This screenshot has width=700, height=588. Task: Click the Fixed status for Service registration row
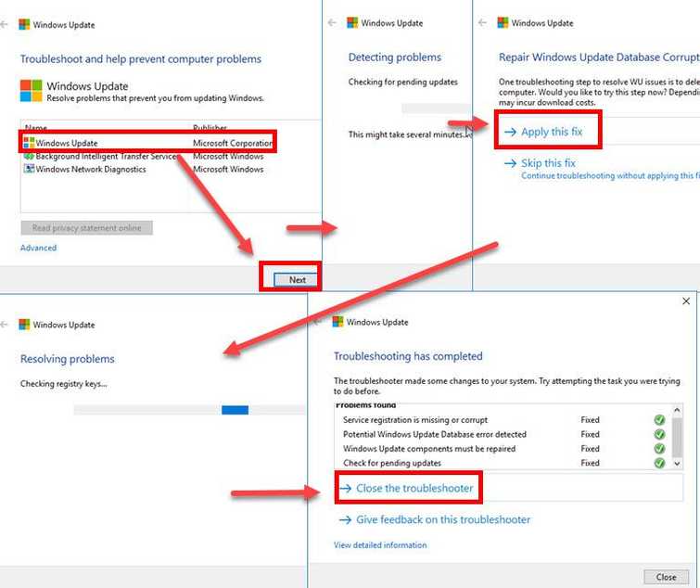[x=590, y=420]
